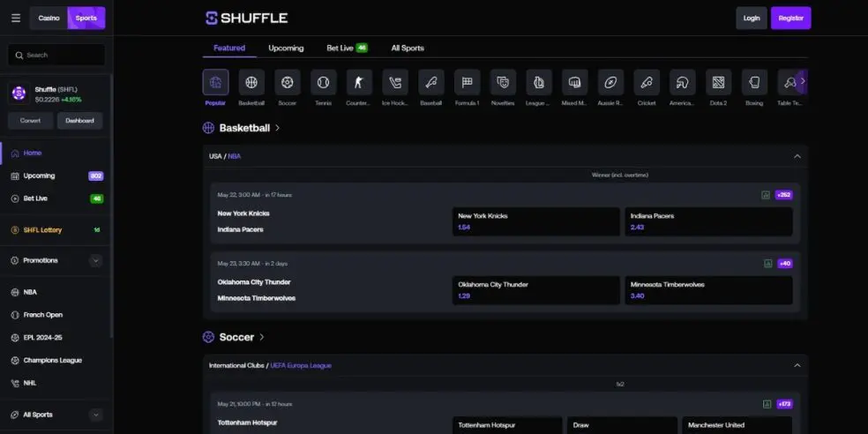Bet on Minnesota Timberwolves at 3.40
The height and width of the screenshot is (434, 868).
(x=708, y=290)
